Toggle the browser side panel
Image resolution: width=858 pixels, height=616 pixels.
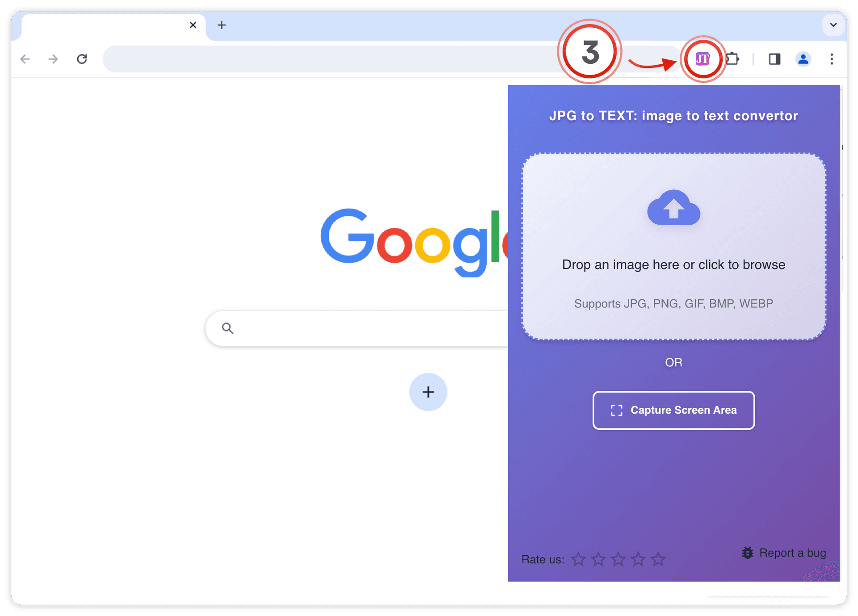[x=774, y=59]
